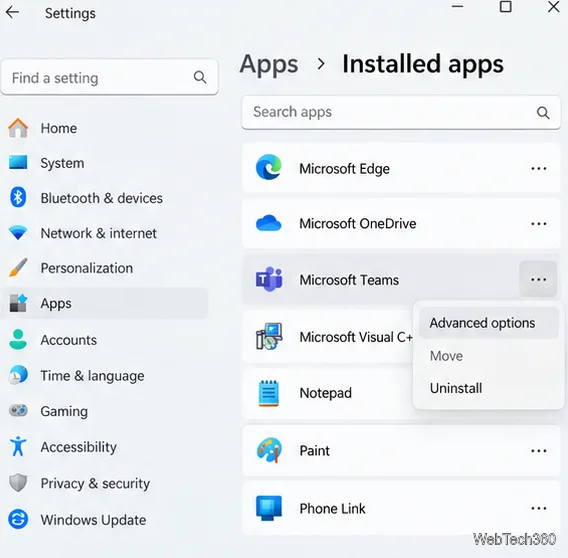Click the Microsoft OneDrive cloud icon

[x=268, y=223]
